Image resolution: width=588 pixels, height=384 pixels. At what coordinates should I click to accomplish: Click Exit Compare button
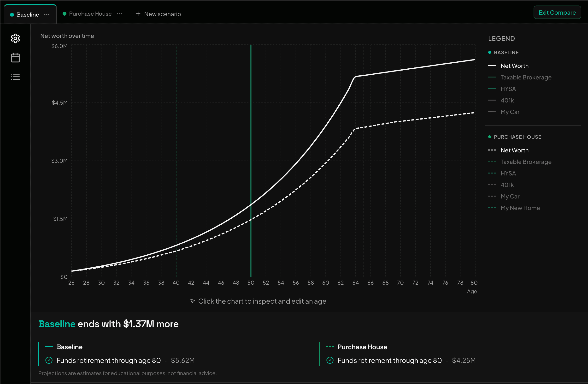557,12
